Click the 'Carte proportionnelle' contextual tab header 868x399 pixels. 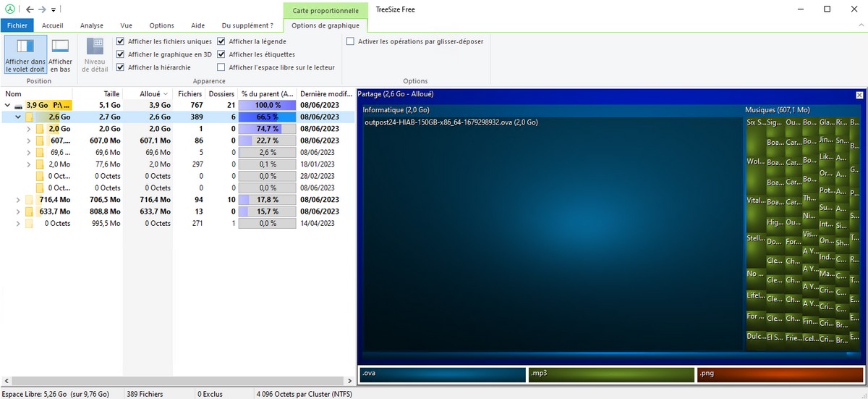pyautogui.click(x=325, y=10)
